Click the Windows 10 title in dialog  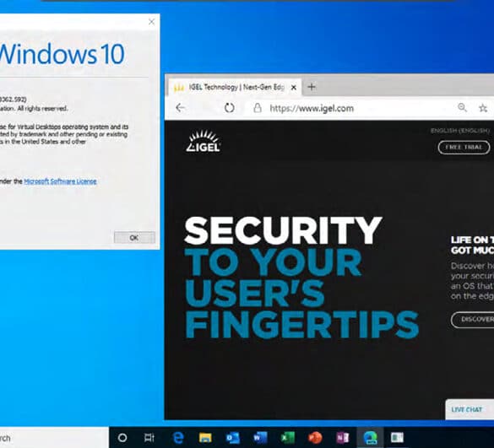62,54
